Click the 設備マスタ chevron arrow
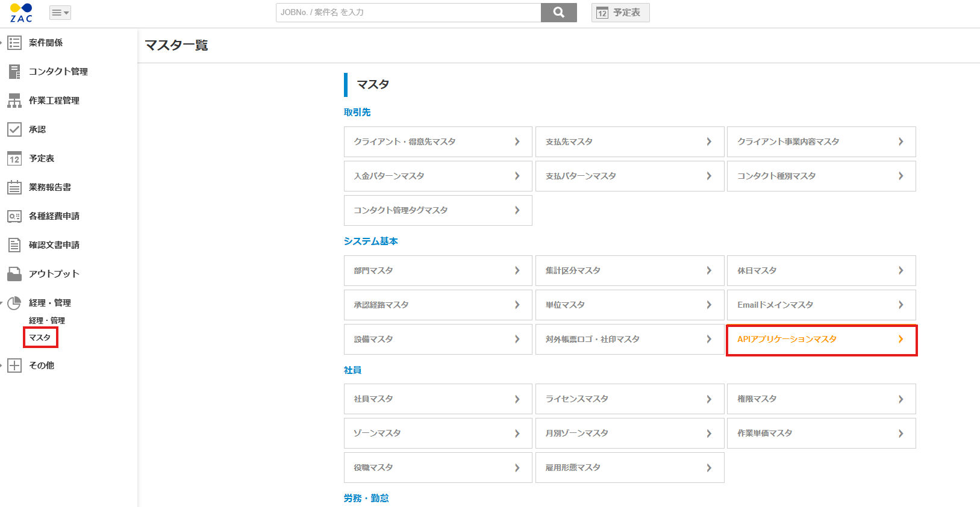This screenshot has height=507, width=980. 517,340
